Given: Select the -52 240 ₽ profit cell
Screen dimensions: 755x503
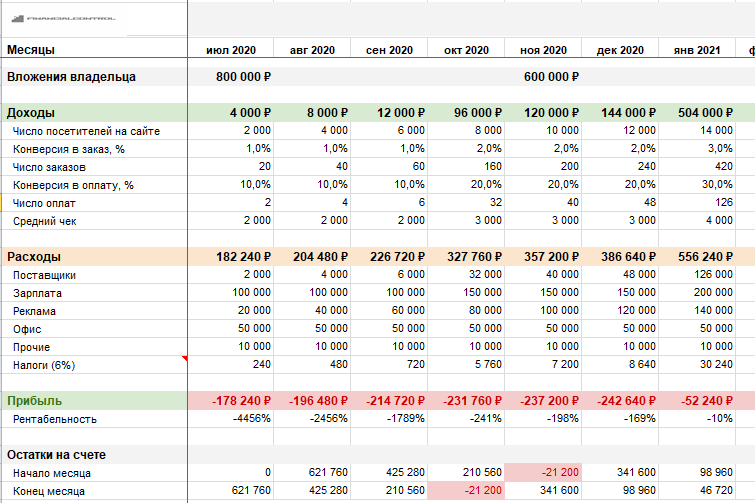Looking at the screenshot, I should click(x=697, y=400).
